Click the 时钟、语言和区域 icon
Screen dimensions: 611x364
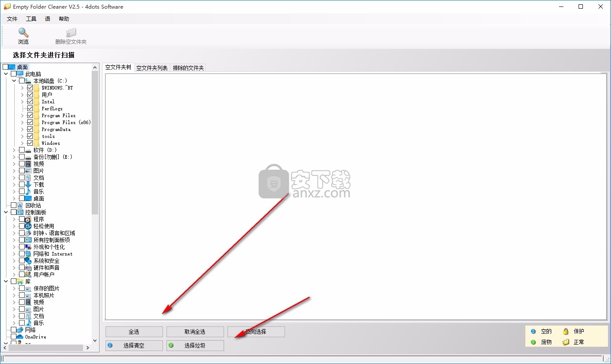28,233
